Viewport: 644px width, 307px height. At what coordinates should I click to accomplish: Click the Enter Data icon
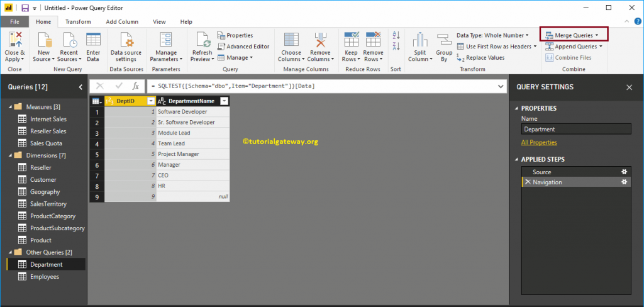(x=93, y=40)
